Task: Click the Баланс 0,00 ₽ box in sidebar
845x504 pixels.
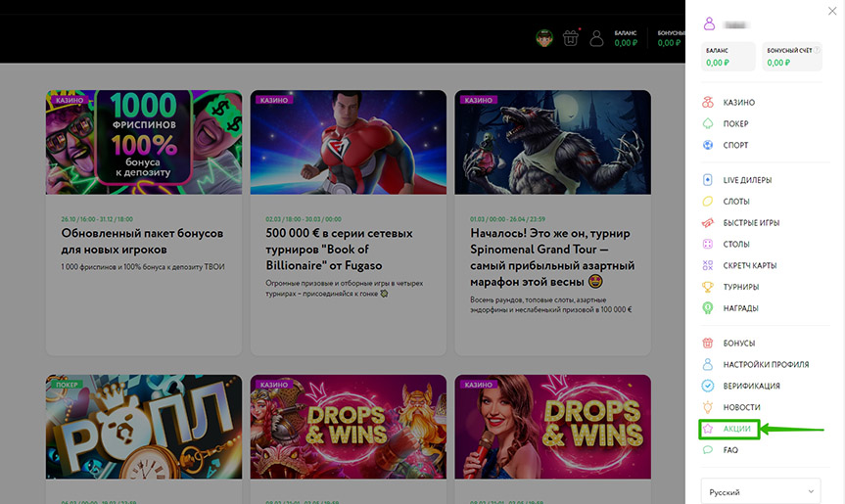Action: point(728,57)
